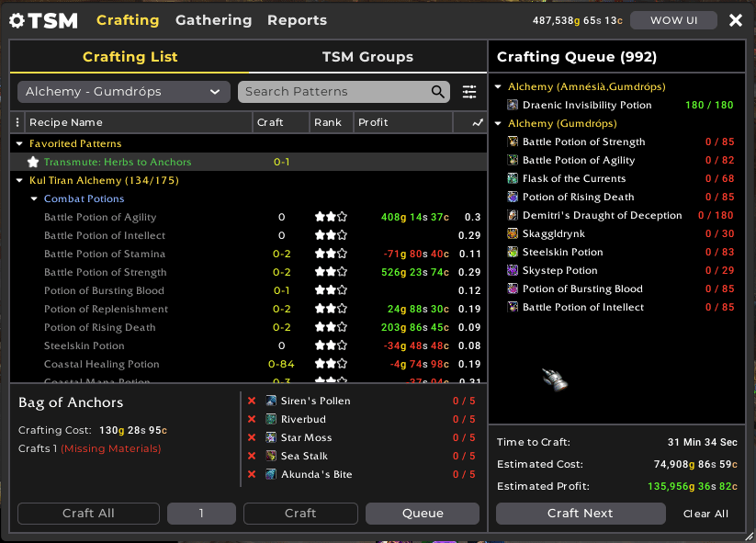Select the Potion of Replenishment recipe
Image resolution: width=756 pixels, height=543 pixels.
248,309
